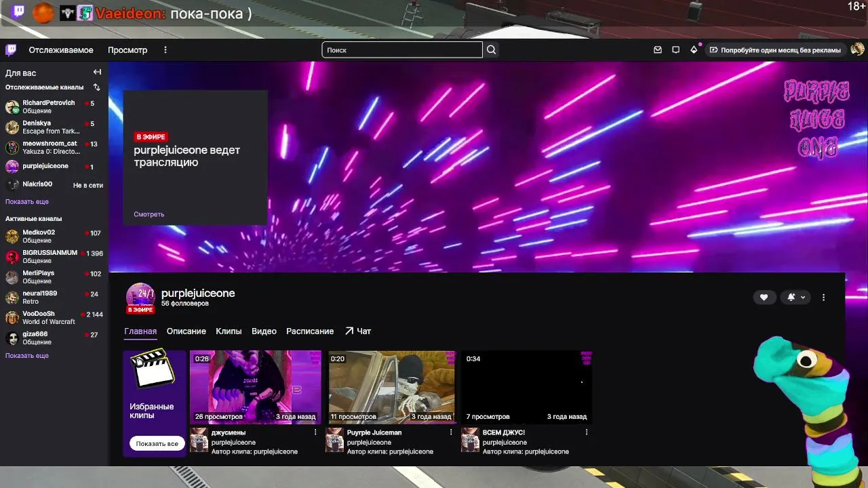Play the Puyrple Juiceman clip thumbnail
The width and height of the screenshot is (868, 488).
391,387
